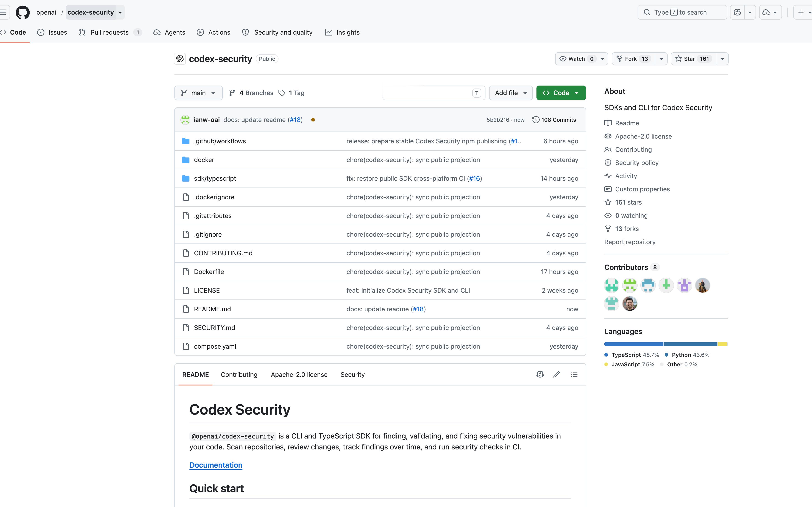Open the CONTRIBUTING.md file
The image size is (812, 507).
tap(223, 253)
